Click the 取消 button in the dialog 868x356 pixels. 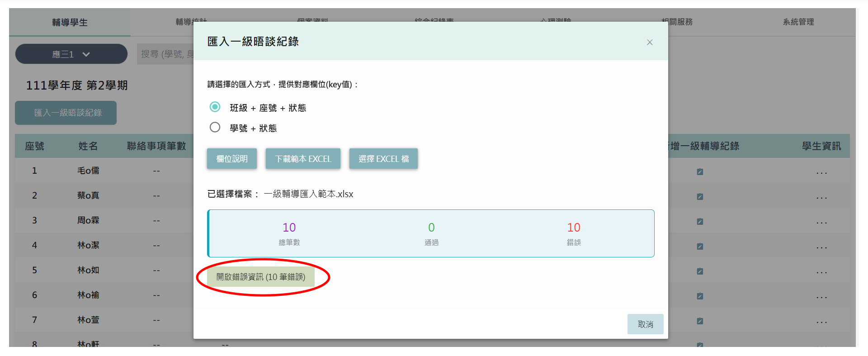click(x=645, y=324)
